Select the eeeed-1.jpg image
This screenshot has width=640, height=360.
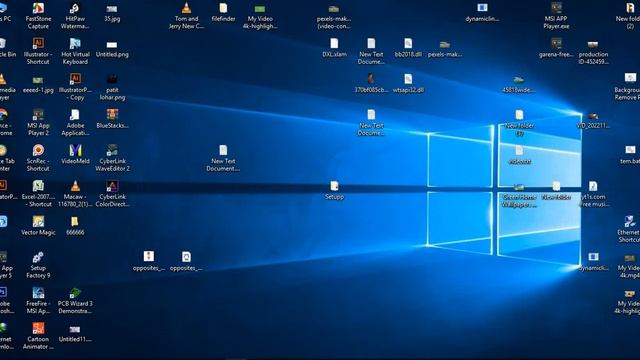click(x=38, y=84)
